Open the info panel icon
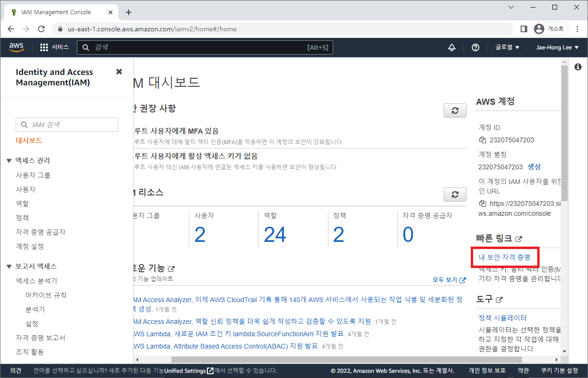 click(x=578, y=67)
